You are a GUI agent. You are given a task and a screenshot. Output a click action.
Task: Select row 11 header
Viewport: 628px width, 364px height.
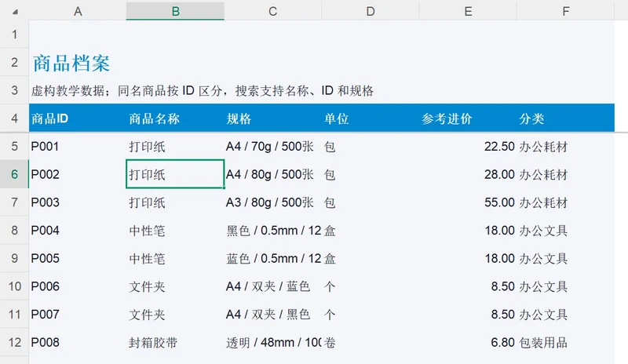tap(14, 315)
